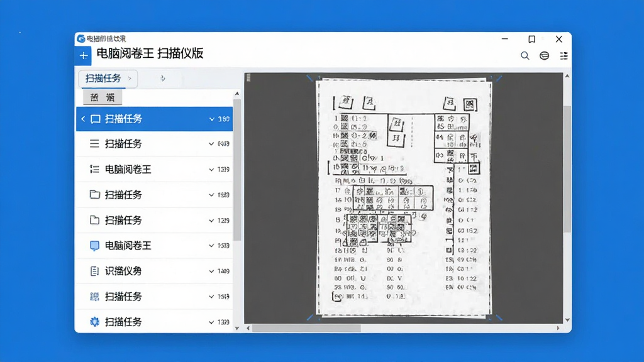Select second 电脑阅卷王 list item
Viewport: 644px width, 362px height.
(x=155, y=246)
